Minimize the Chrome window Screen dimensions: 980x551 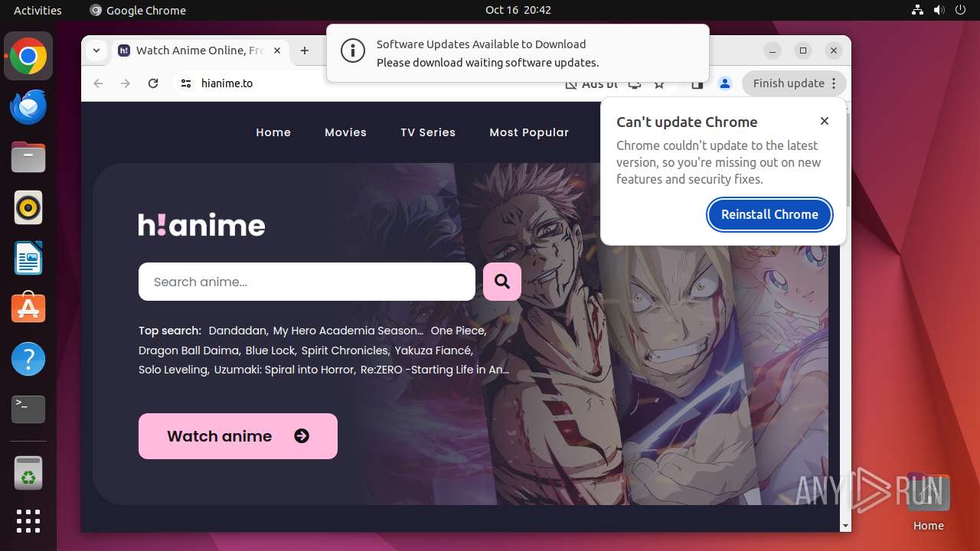[x=773, y=51]
